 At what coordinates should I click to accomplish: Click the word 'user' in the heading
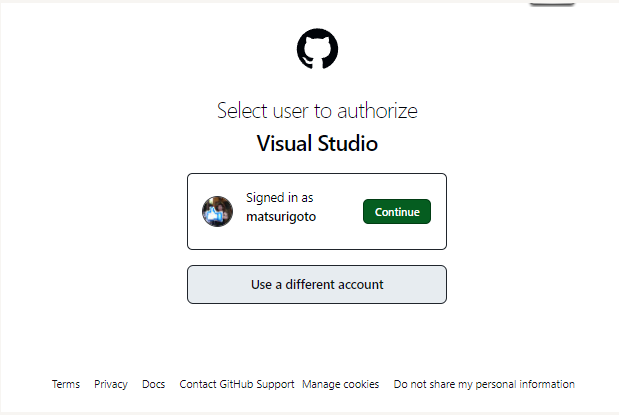pos(295,111)
